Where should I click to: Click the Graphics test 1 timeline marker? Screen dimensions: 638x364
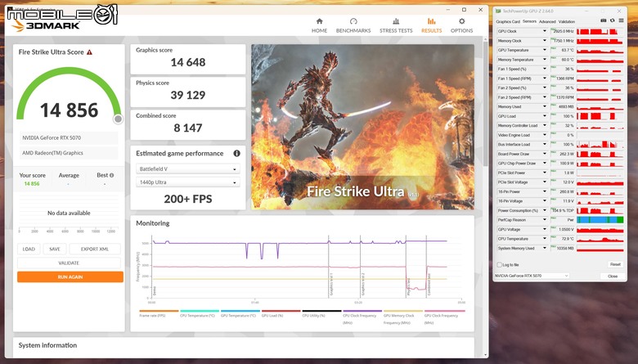(329, 267)
